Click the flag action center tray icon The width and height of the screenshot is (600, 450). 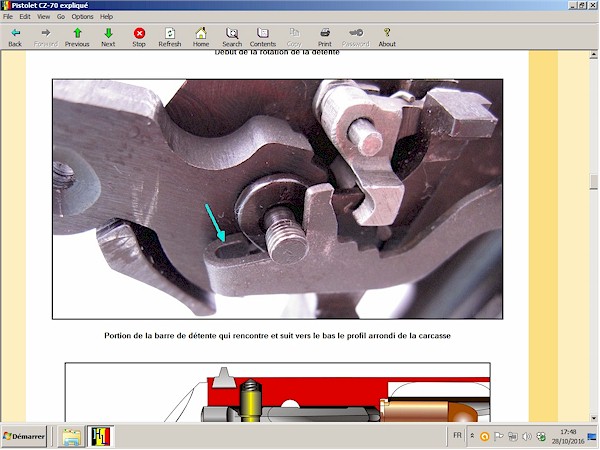pyautogui.click(x=499, y=436)
